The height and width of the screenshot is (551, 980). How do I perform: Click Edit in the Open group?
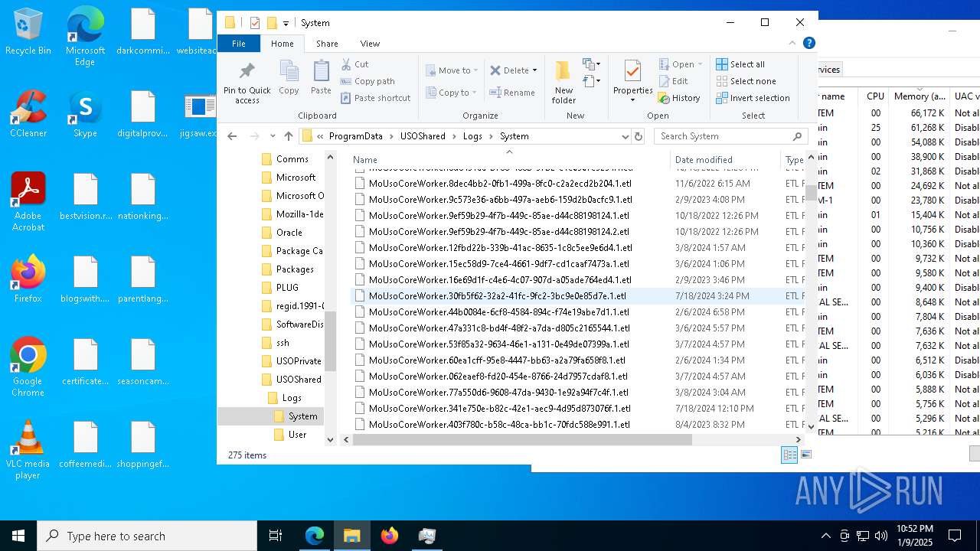[x=674, y=81]
